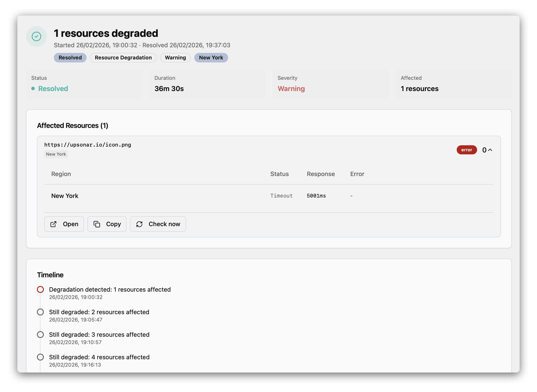Select the 2 resources affected timeline marker
Viewport: 537px width, 392px height.
(x=40, y=312)
